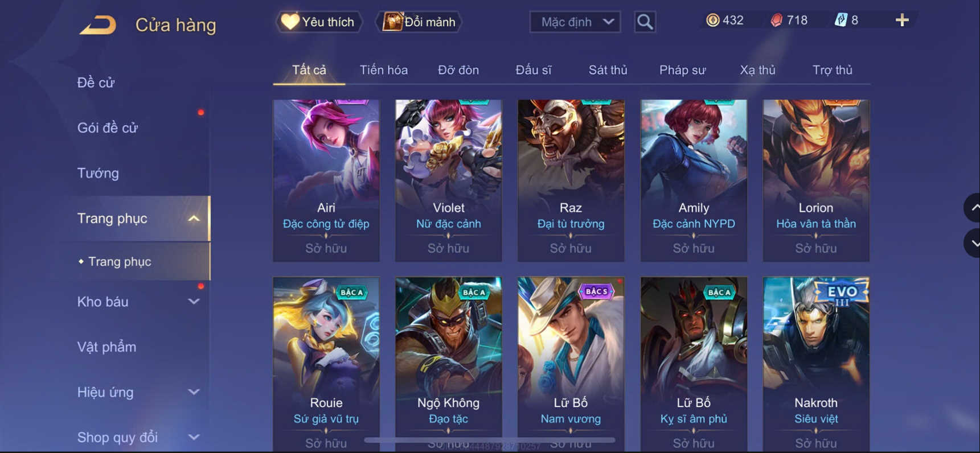Click the scroll-up arrow on right edge
This screenshot has height=453, width=980.
(x=973, y=208)
